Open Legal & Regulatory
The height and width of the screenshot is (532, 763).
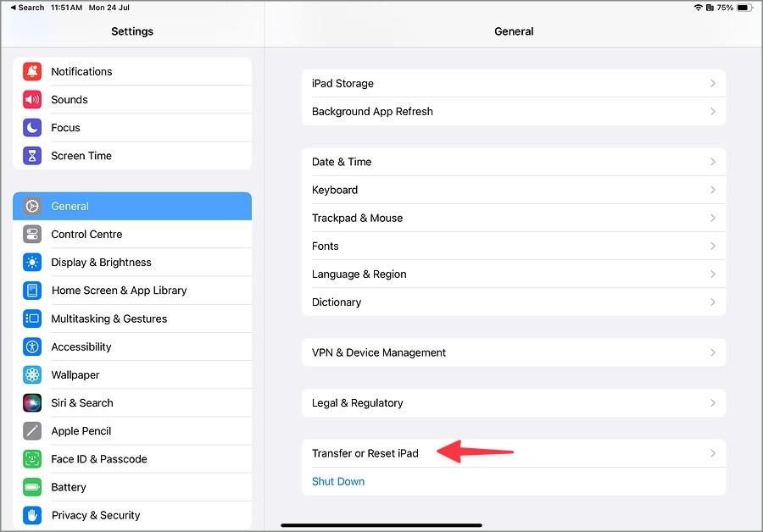514,403
